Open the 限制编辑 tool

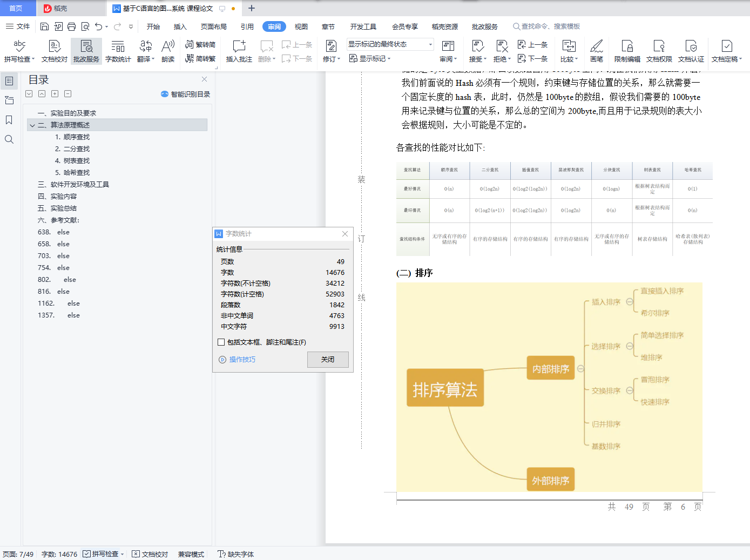coord(627,51)
